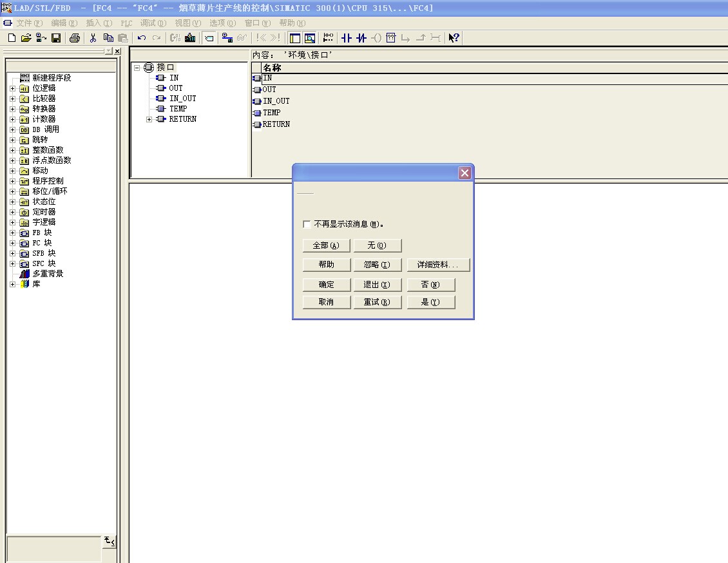728x563 pixels.
Task: Expand the 计数器 folder
Action: (12, 119)
